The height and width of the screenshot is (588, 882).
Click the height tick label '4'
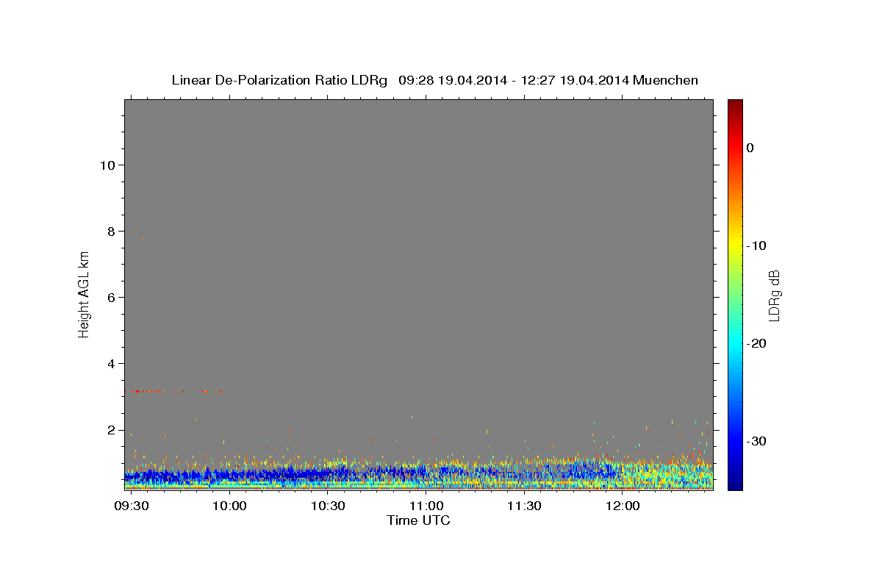(x=112, y=364)
